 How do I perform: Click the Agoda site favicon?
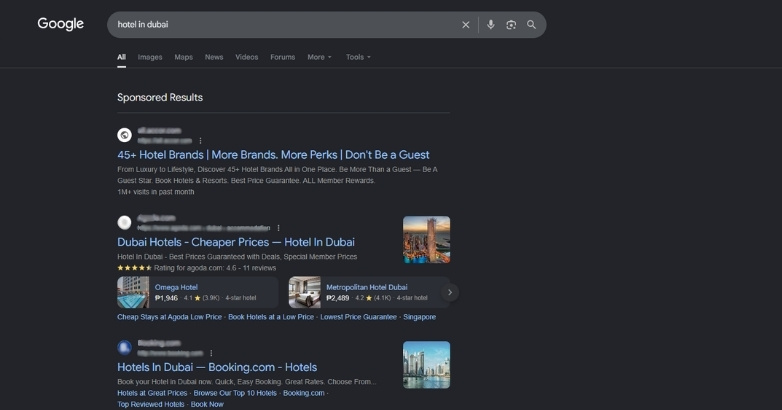[124, 222]
